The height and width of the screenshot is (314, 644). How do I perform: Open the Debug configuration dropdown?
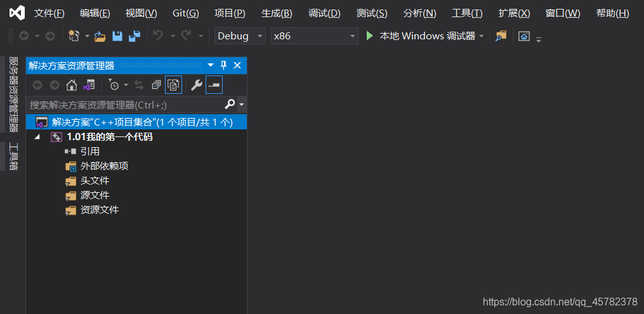click(x=240, y=36)
